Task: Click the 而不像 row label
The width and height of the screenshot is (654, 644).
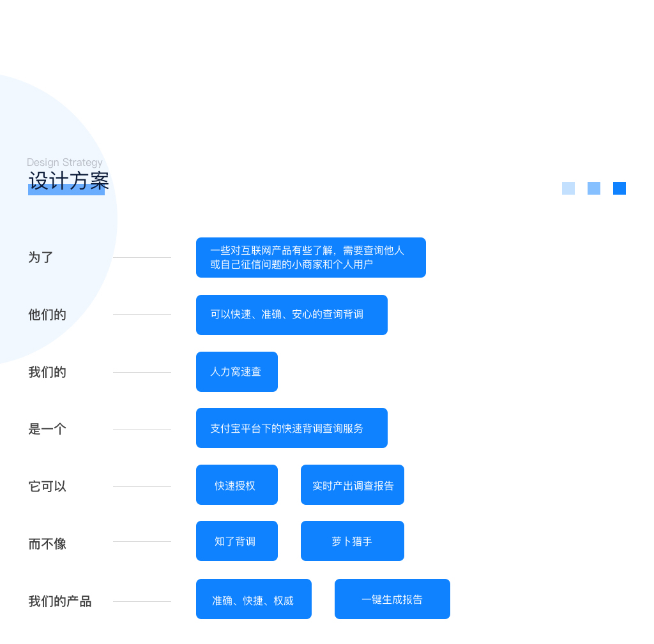Action: 47,544
